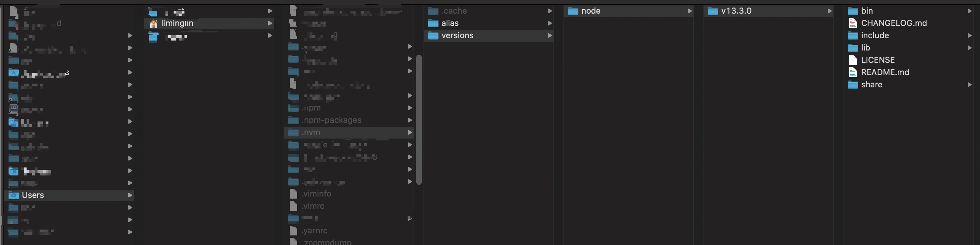This screenshot has width=980, height=245.
Task: Expand the .cache folder arrow
Action: tap(550, 11)
